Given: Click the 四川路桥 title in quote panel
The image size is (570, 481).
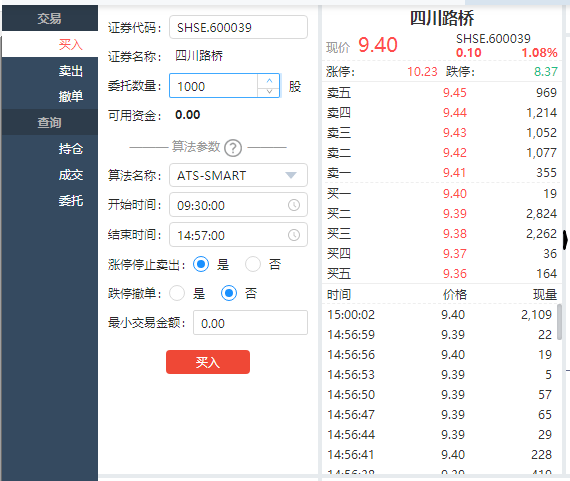Looking at the screenshot, I should tap(442, 18).
